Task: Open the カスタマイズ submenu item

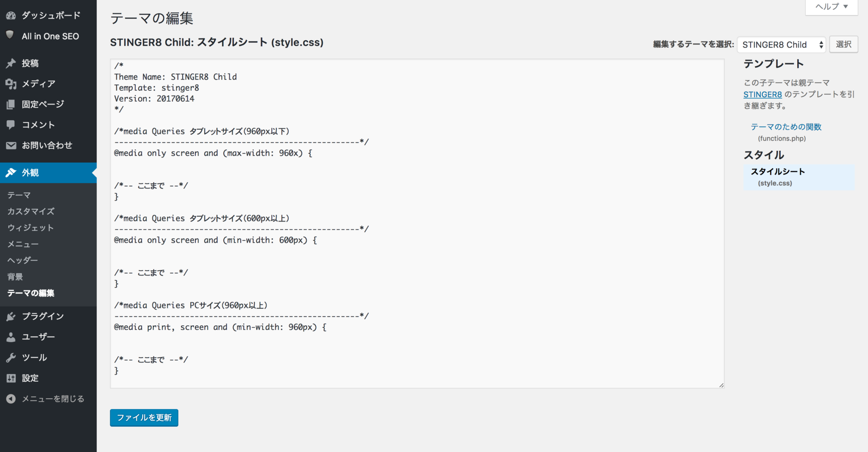Action: (x=31, y=211)
